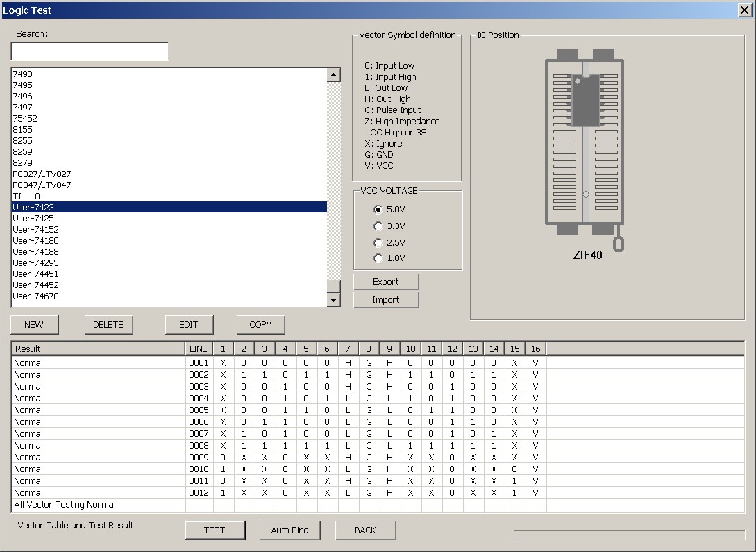Set VCC voltage to 1.8V

click(x=378, y=258)
